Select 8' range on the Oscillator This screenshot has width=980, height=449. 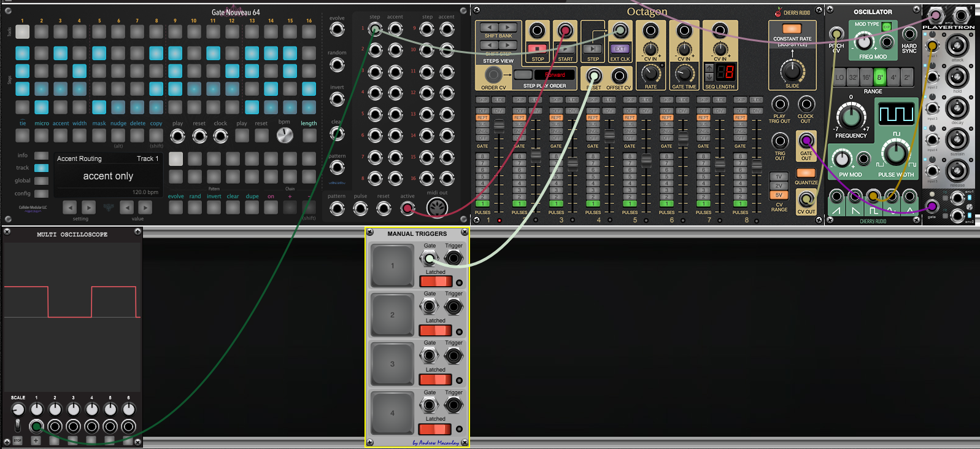point(880,77)
